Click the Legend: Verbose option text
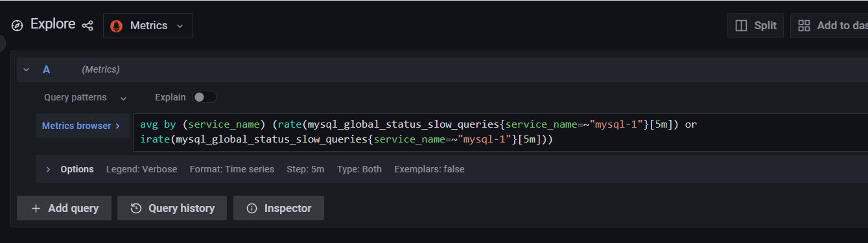868x243 pixels. (x=141, y=169)
